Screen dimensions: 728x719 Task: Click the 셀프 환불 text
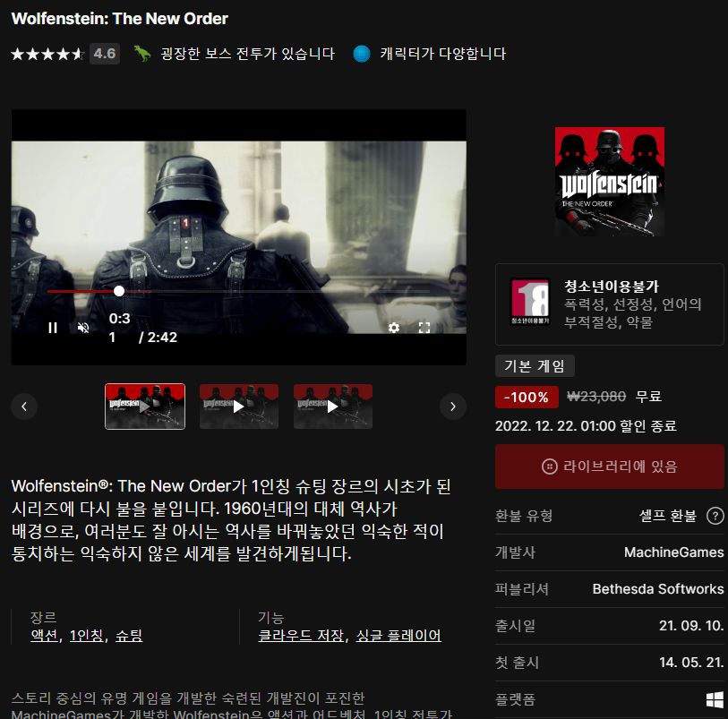point(668,516)
